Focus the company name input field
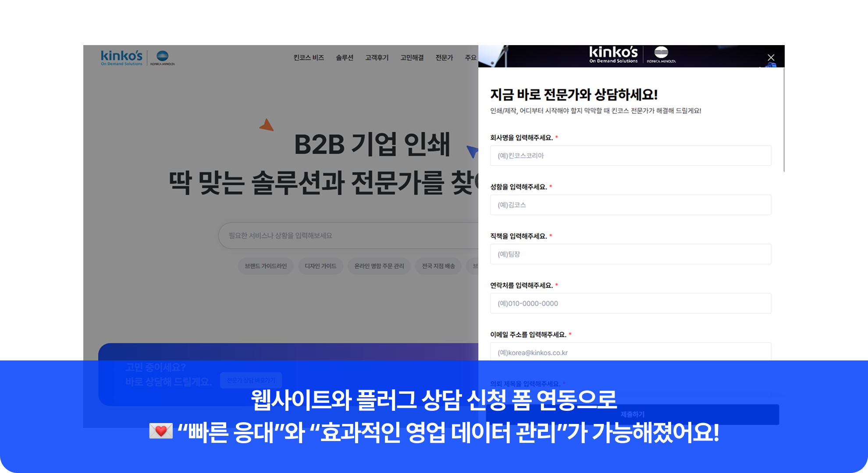The height and width of the screenshot is (473, 868). click(x=630, y=155)
